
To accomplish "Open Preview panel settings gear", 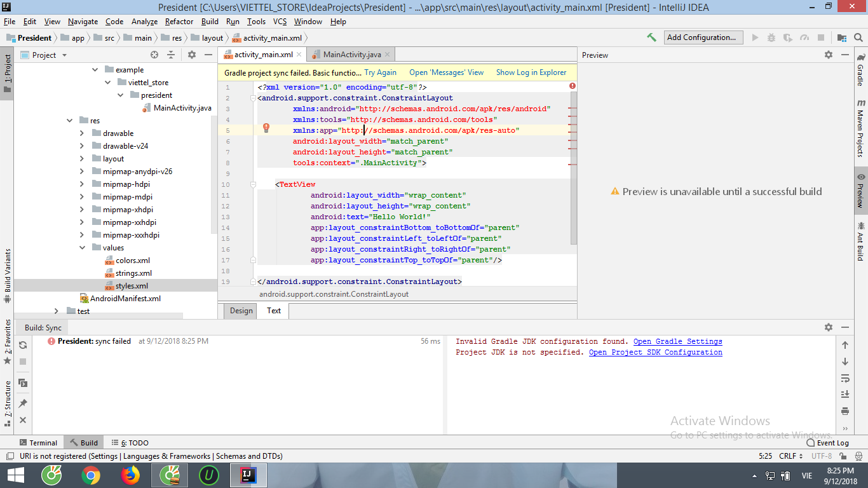I will coord(829,55).
